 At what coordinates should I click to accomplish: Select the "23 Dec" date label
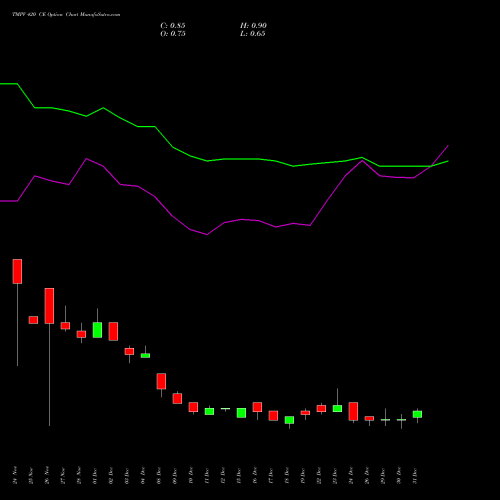coord(335,476)
